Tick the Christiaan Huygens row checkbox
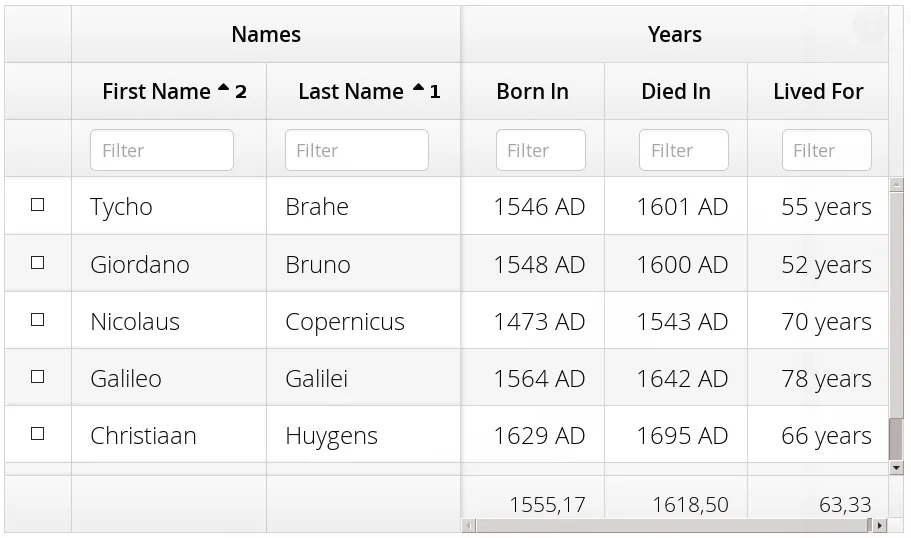Image resolution: width=911 pixels, height=538 pixels. pyautogui.click(x=38, y=433)
